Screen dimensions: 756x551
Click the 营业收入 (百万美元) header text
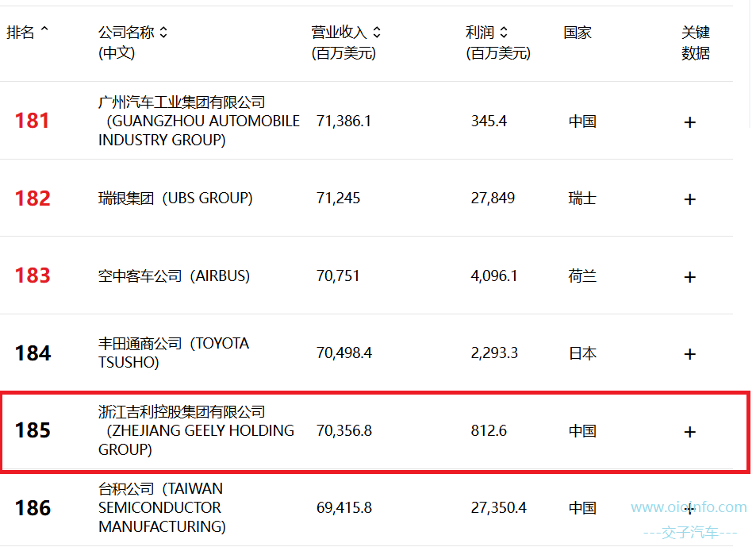point(343,42)
